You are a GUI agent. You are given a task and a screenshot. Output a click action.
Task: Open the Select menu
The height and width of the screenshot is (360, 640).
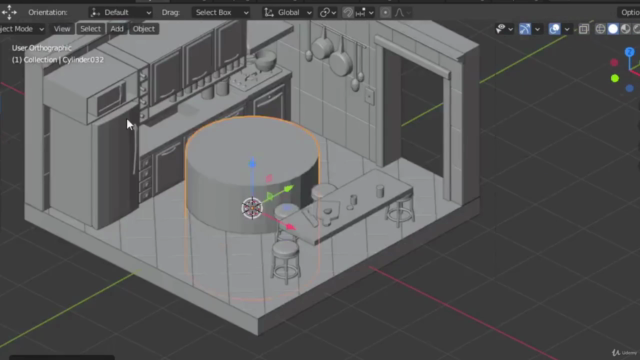click(90, 29)
